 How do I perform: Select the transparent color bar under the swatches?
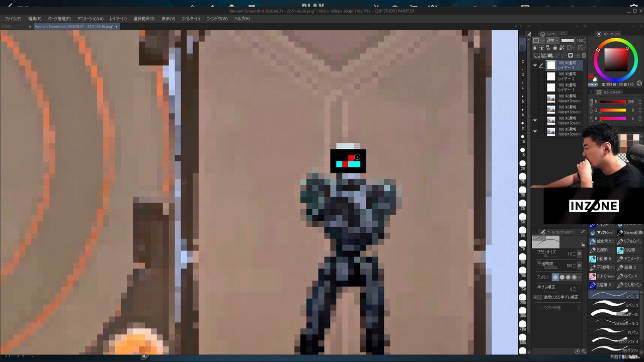click(593, 84)
